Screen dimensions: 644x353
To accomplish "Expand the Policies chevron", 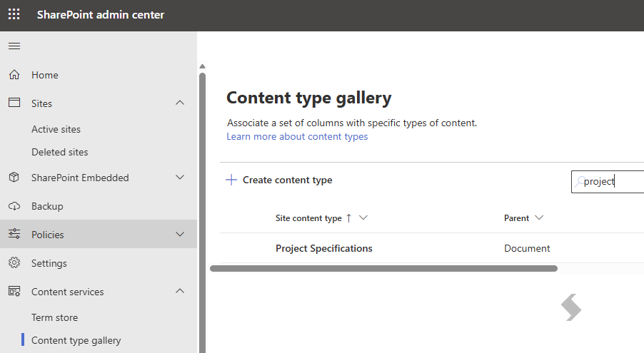I will coord(180,234).
